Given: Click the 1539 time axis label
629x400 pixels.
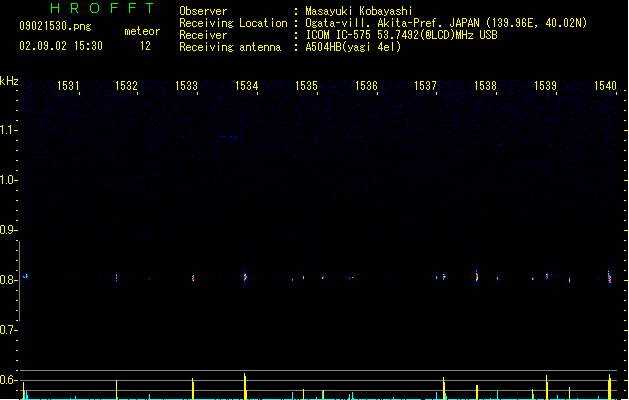Looking at the screenshot, I should point(546,86).
